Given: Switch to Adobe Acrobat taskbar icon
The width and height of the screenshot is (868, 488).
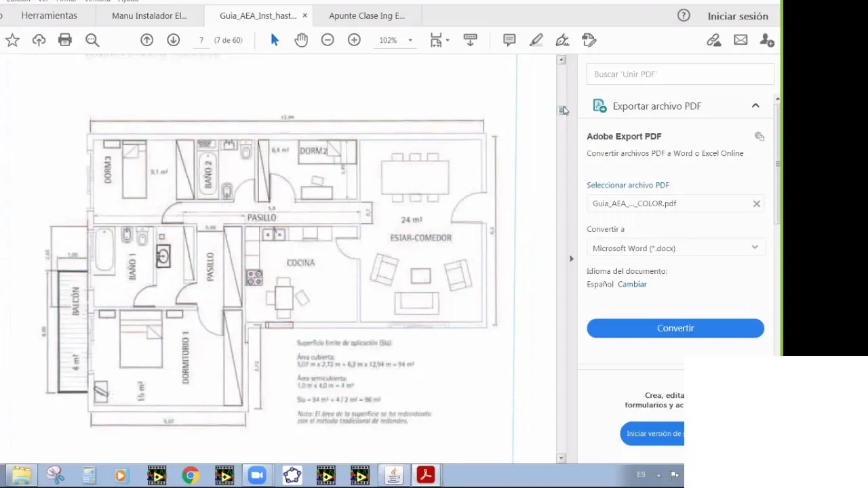Looking at the screenshot, I should click(426, 475).
